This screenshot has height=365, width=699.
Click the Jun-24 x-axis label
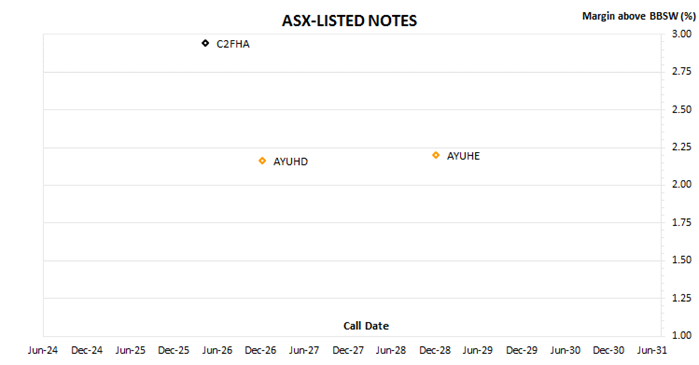(x=43, y=350)
